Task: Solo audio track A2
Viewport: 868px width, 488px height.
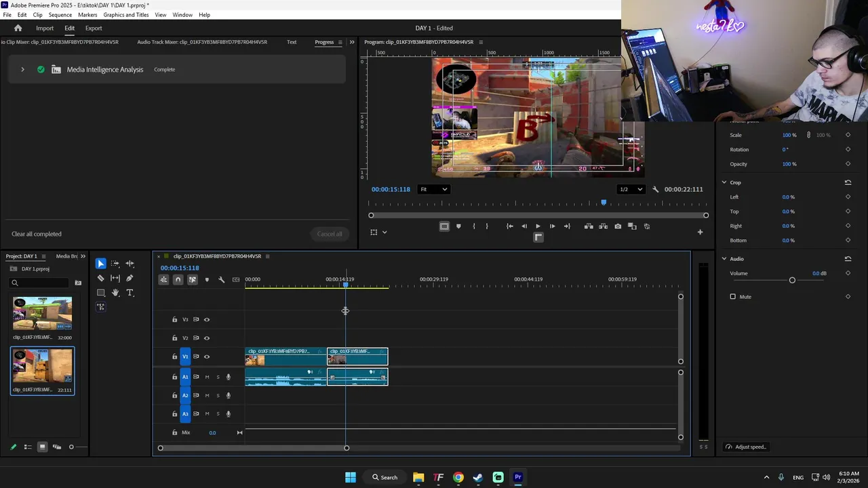Action: (x=218, y=395)
